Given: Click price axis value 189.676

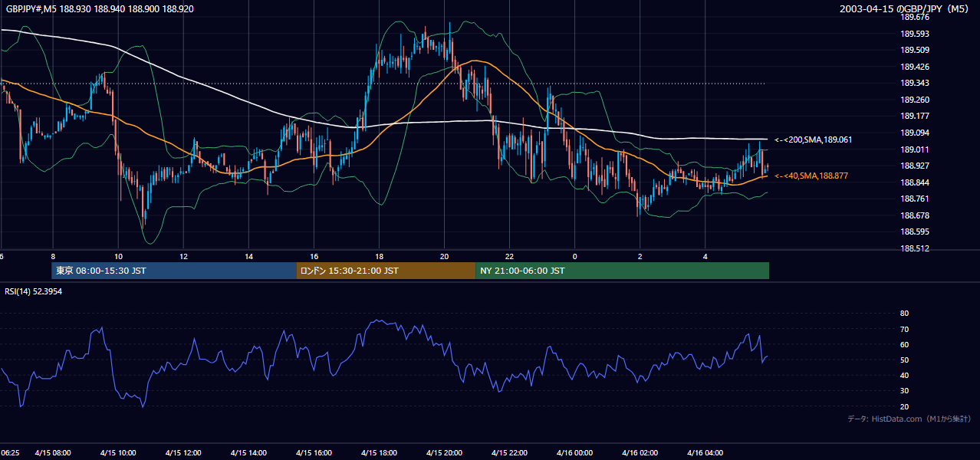Looking at the screenshot, I should (915, 17).
